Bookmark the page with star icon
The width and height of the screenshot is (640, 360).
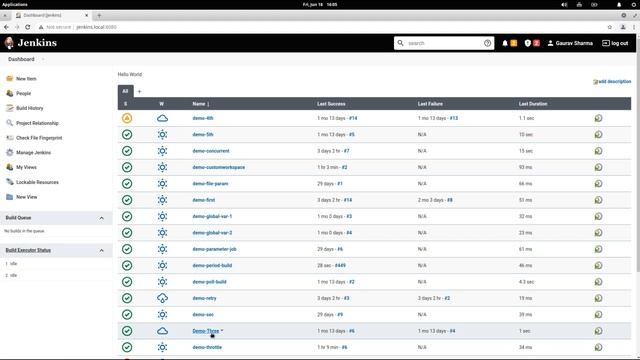pos(609,27)
